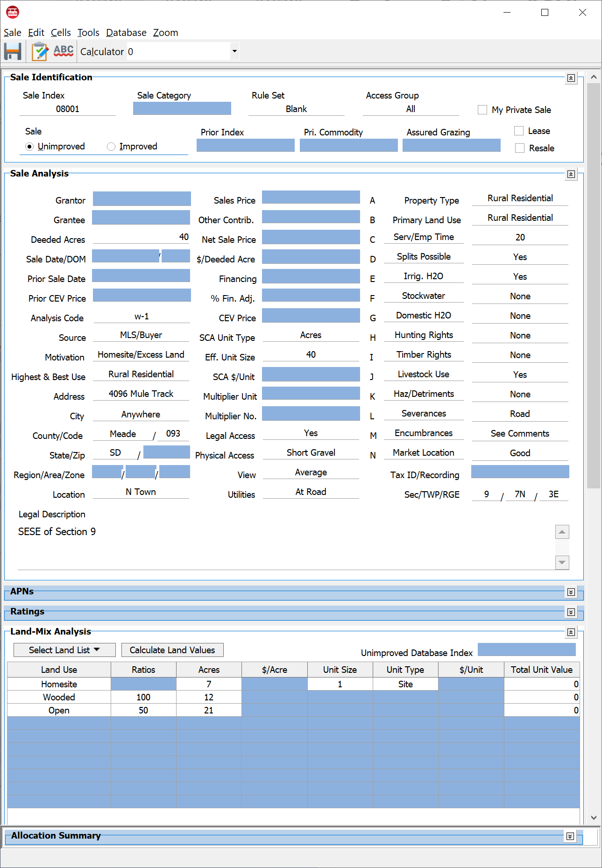Viewport: 602px width, 868px height.
Task: Click the Calculate Land Values button
Action: (172, 650)
